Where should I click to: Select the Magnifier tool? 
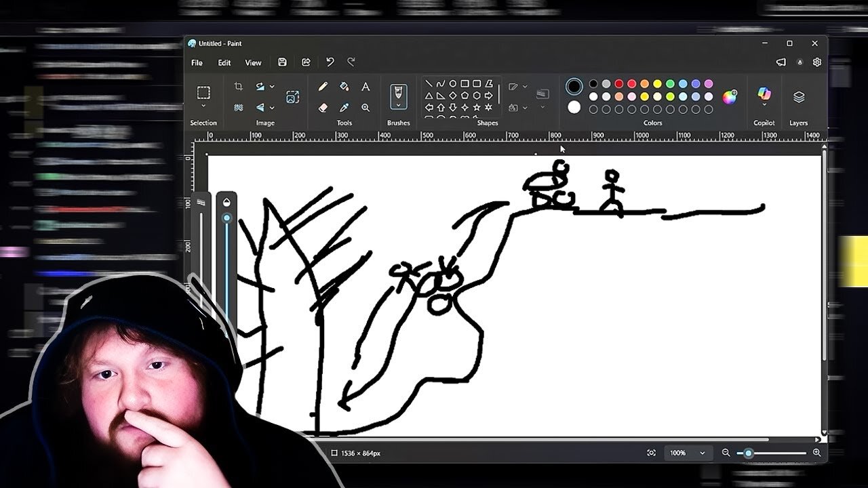[366, 108]
